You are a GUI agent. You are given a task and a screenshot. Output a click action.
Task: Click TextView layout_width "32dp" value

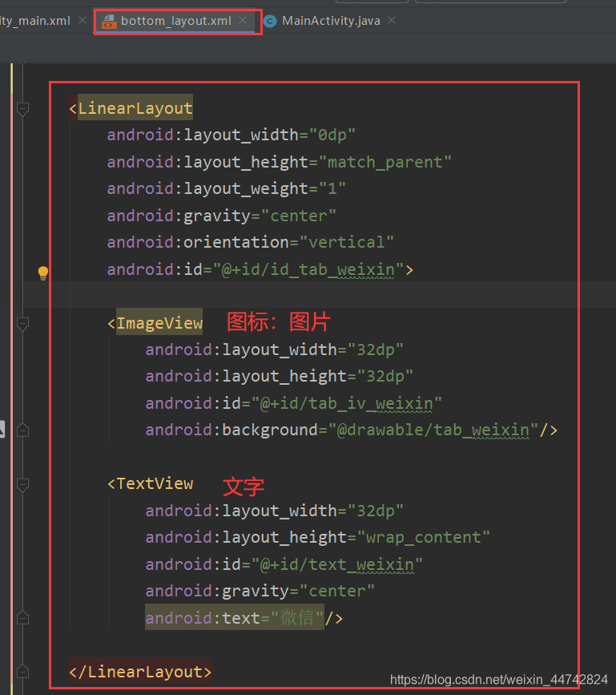pos(376,511)
